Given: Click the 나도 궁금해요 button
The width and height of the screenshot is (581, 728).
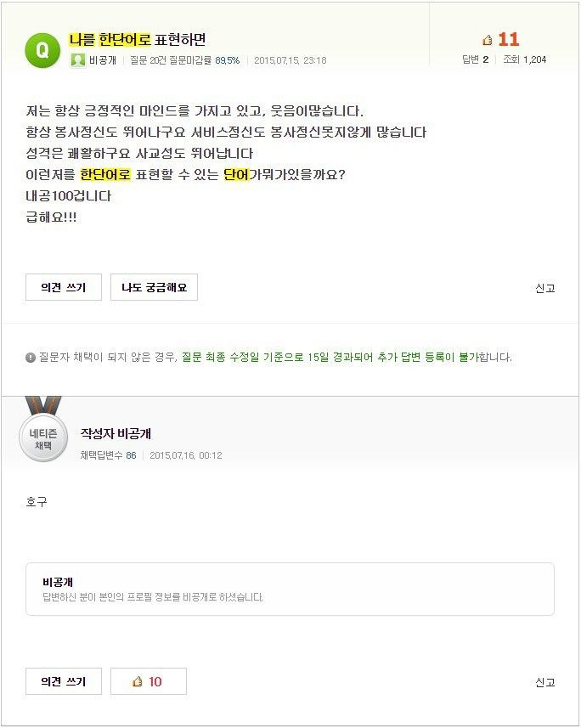Looking at the screenshot, I should click(155, 287).
